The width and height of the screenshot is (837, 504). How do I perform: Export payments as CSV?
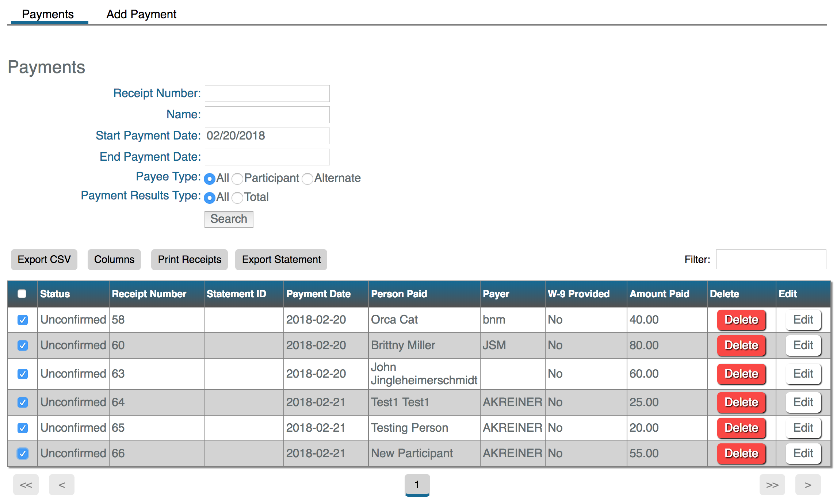tap(44, 259)
